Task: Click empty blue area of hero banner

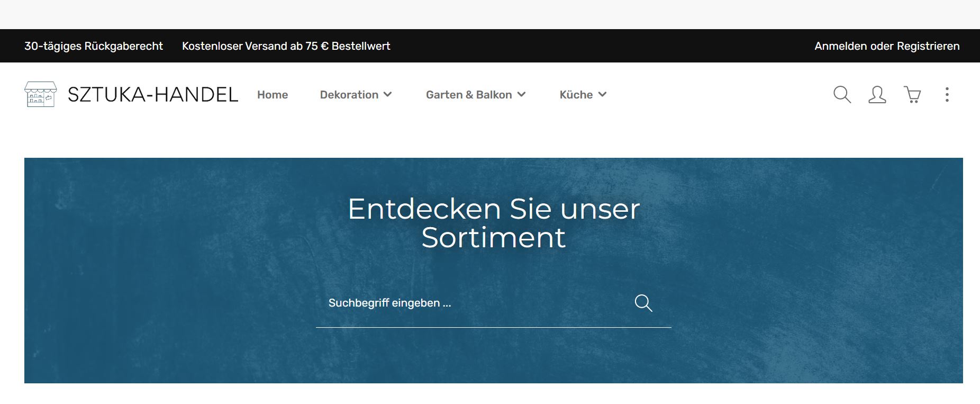Action: point(159,291)
